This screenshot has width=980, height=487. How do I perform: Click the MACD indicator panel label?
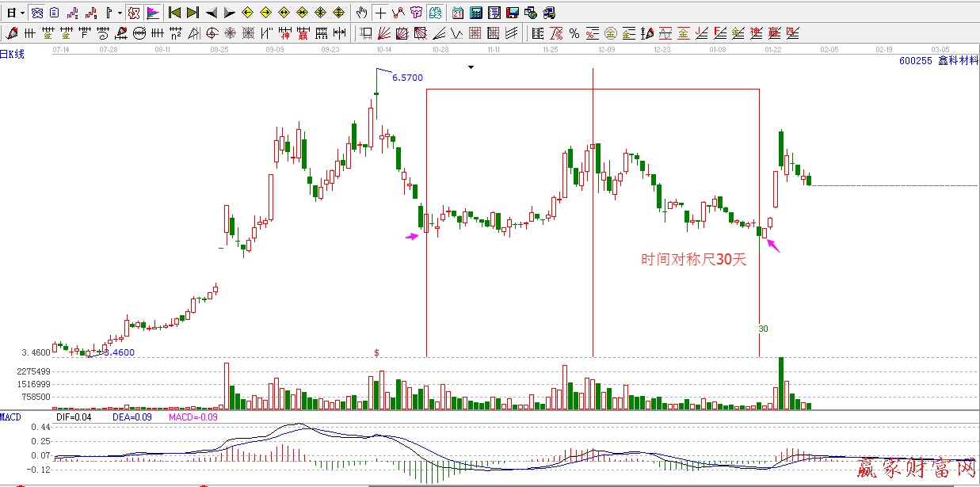coord(11,417)
